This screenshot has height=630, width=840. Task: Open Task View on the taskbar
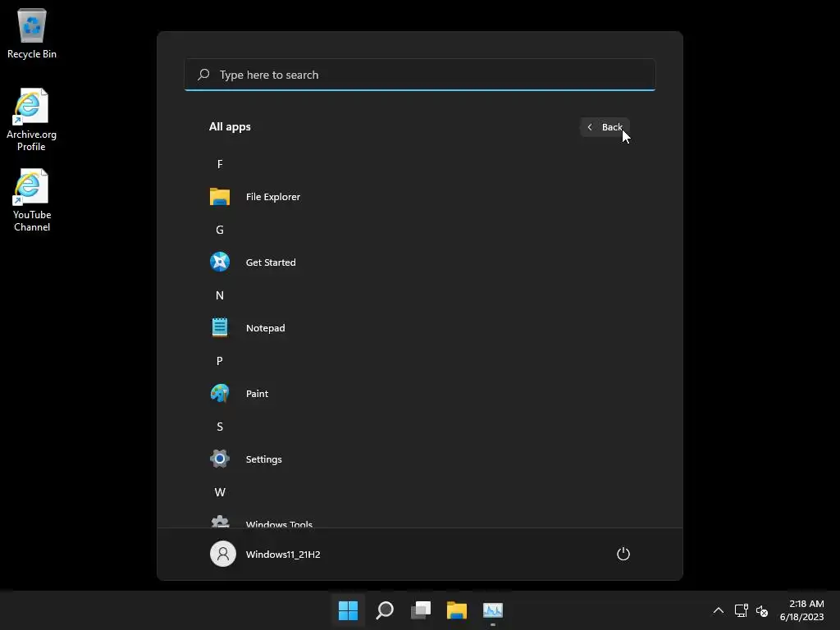[421, 610]
